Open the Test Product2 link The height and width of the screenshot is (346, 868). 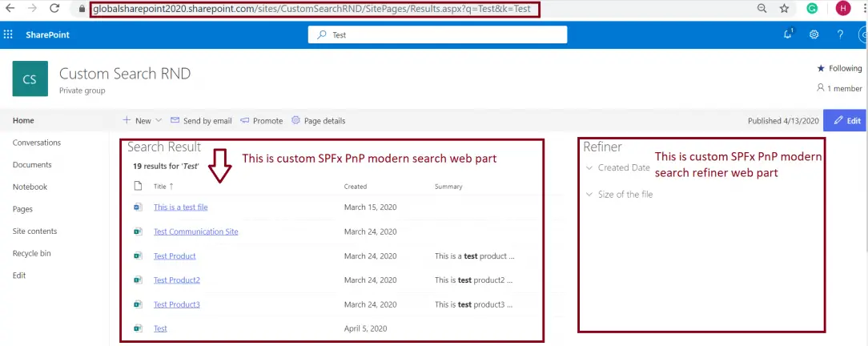pos(177,280)
